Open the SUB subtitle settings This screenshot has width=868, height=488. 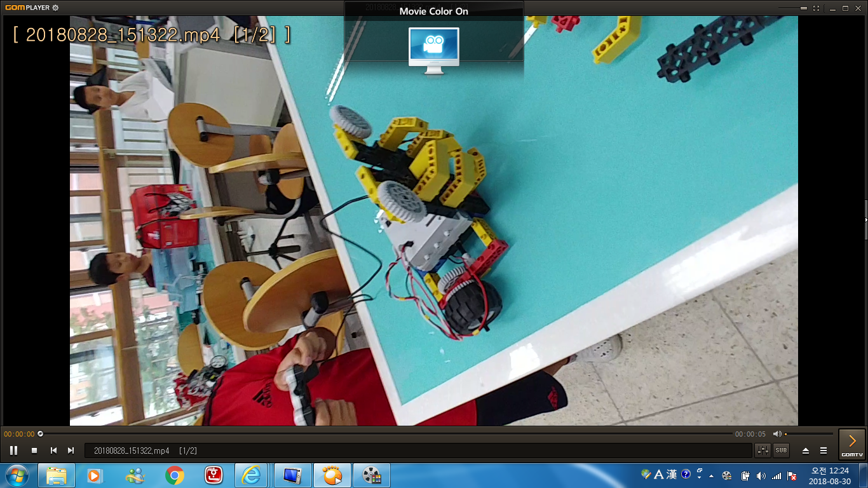pos(781,451)
